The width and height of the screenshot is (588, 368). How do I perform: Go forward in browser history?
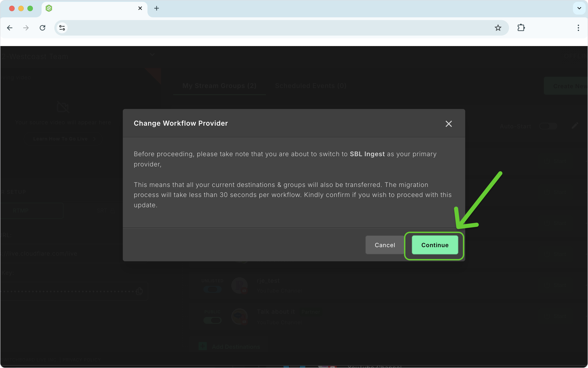(x=26, y=28)
